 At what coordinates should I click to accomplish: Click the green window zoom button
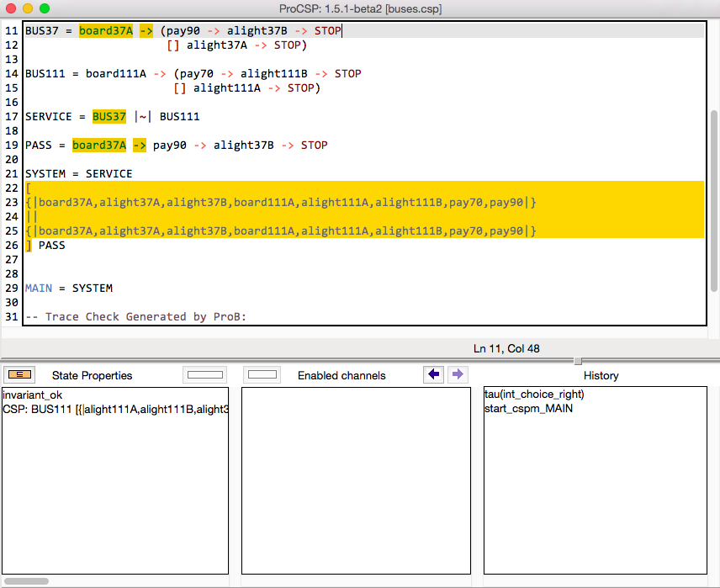click(45, 8)
